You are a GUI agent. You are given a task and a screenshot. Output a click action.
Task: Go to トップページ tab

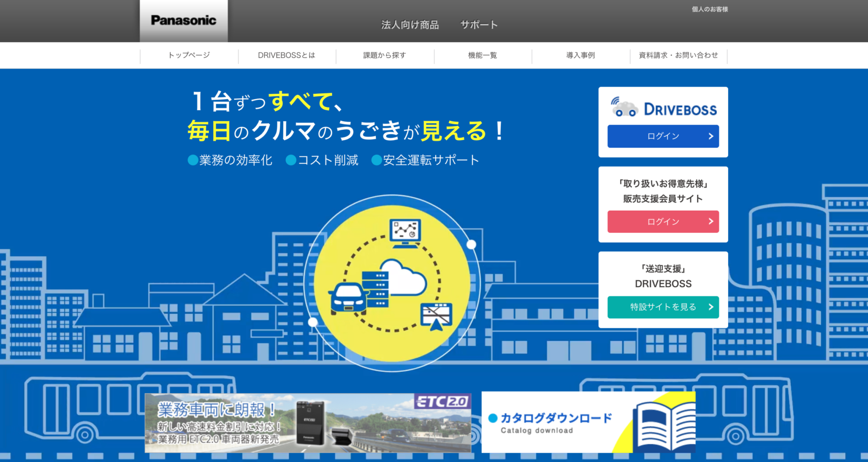[189, 55]
